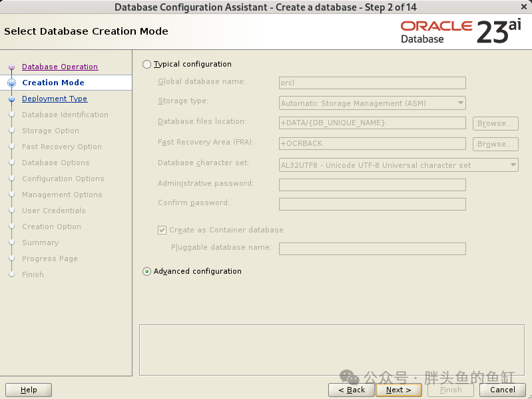Proceed with the Next button
Image resolution: width=532 pixels, height=399 pixels.
399,390
